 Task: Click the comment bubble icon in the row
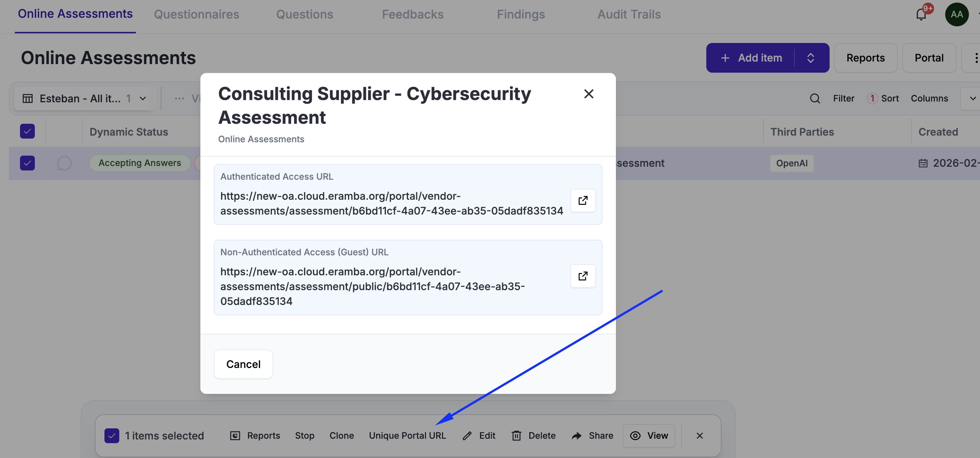coord(64,163)
